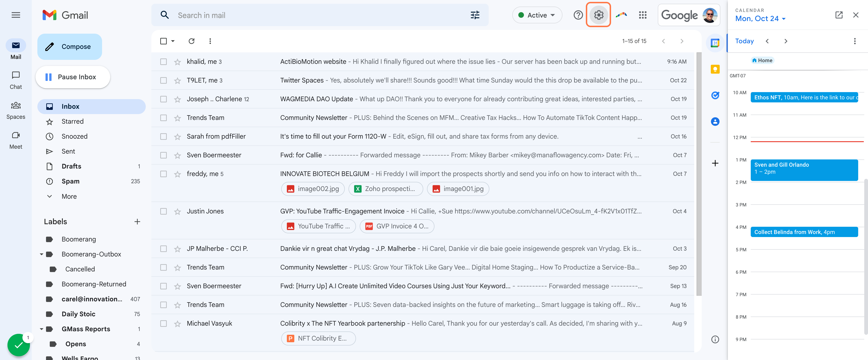Compose a new email

click(x=70, y=47)
